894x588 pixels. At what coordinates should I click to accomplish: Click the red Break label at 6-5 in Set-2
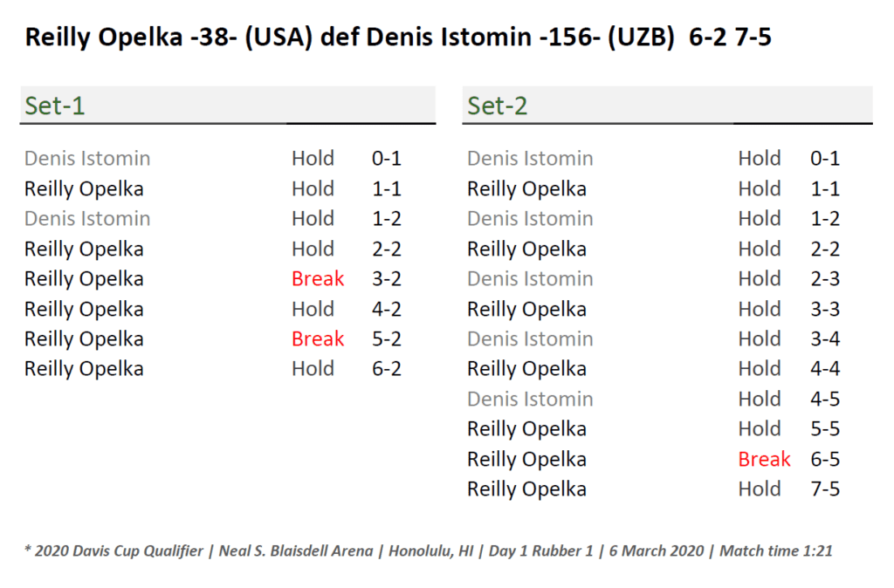click(764, 460)
